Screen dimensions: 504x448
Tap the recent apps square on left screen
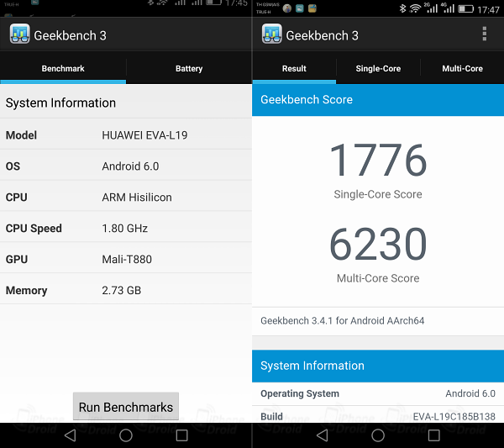pyautogui.click(x=182, y=435)
